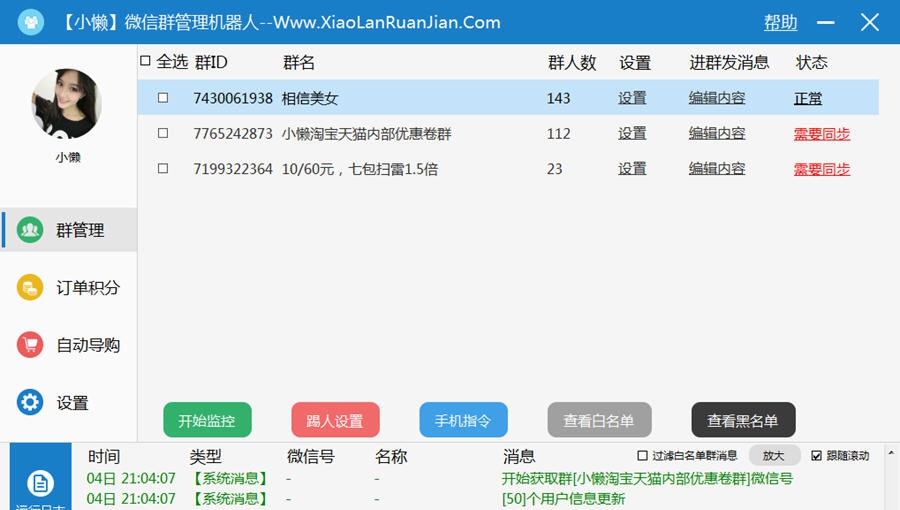This screenshot has width=900, height=510.
Task: Click the 群人数 column header
Action: tap(572, 62)
